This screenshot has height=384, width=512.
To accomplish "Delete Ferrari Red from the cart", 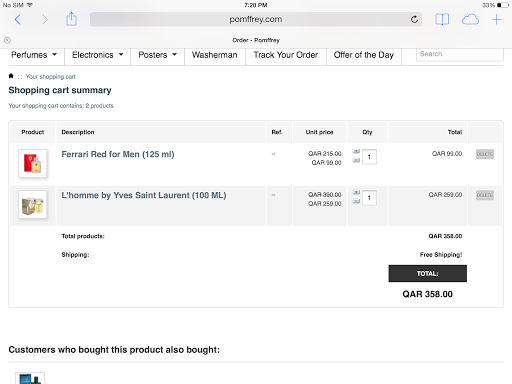I will point(485,154).
